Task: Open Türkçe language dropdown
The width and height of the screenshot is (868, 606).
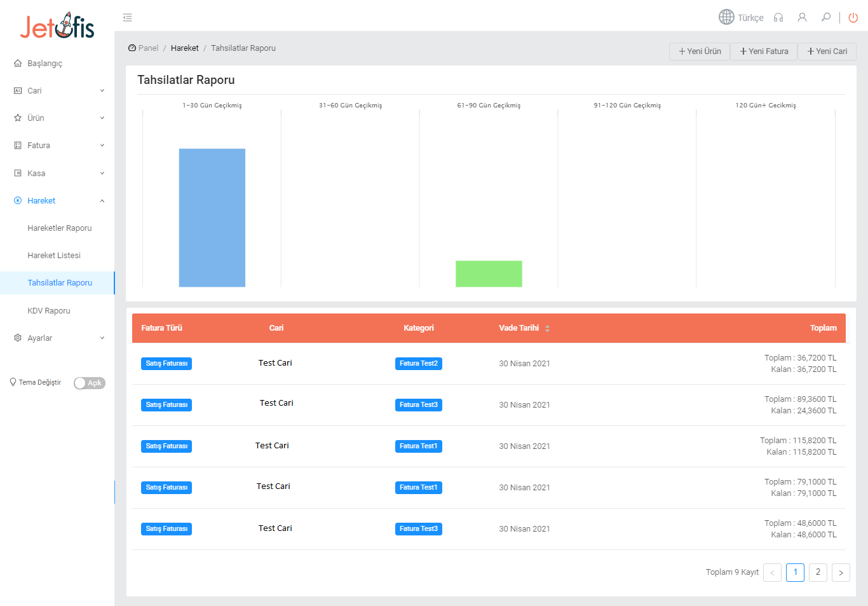Action: tap(750, 18)
